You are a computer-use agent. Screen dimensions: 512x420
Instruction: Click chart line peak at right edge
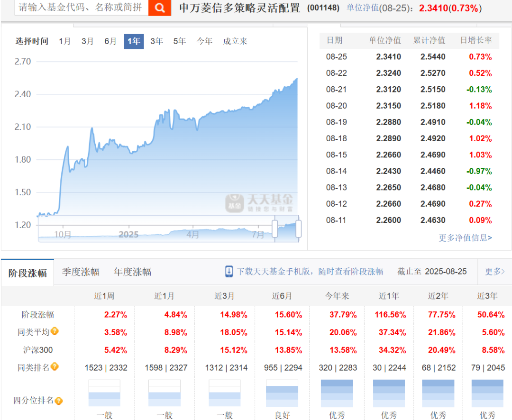click(296, 79)
